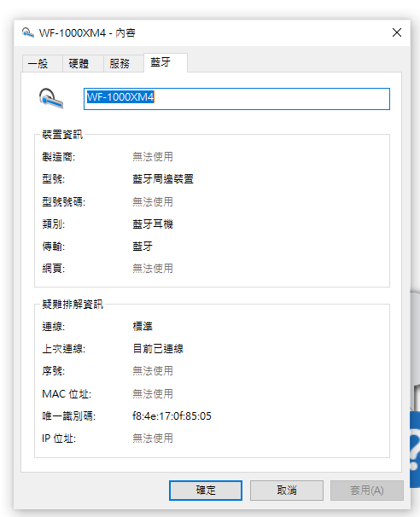Open the 硬體 tab

(83, 63)
